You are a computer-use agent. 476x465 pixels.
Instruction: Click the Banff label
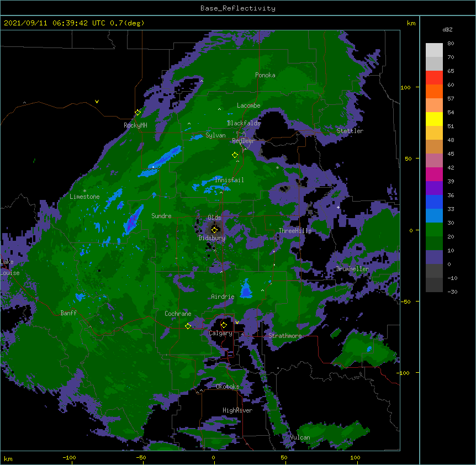68,313
